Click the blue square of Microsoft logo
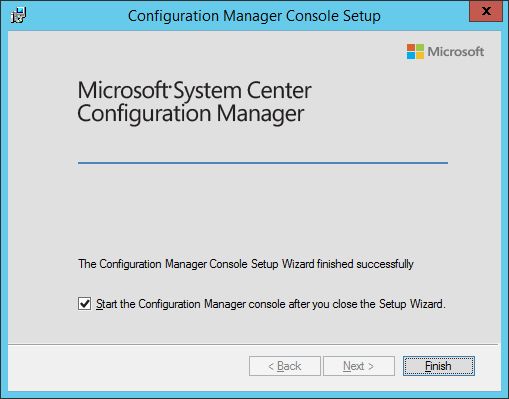 [411, 56]
